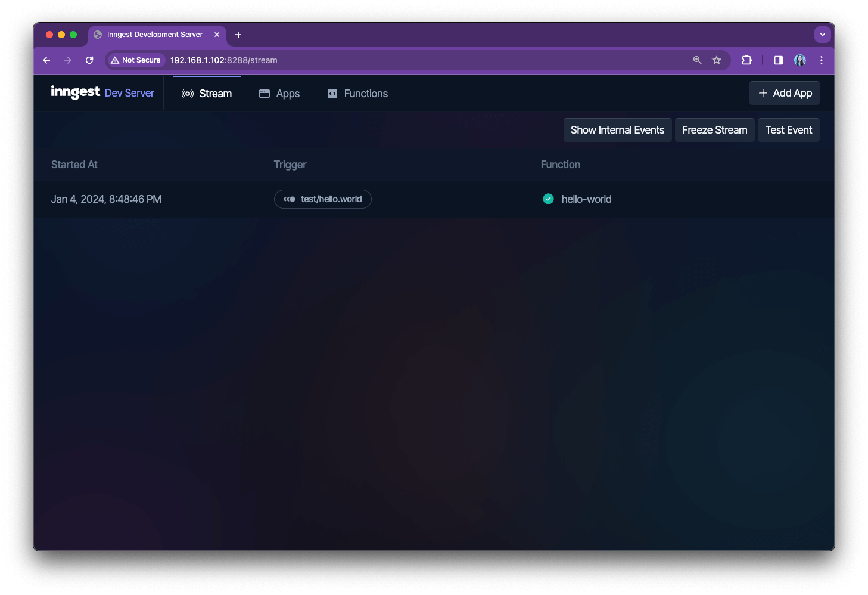This screenshot has height=595, width=868.
Task: Click the Not Secure warning badge
Action: (x=136, y=60)
